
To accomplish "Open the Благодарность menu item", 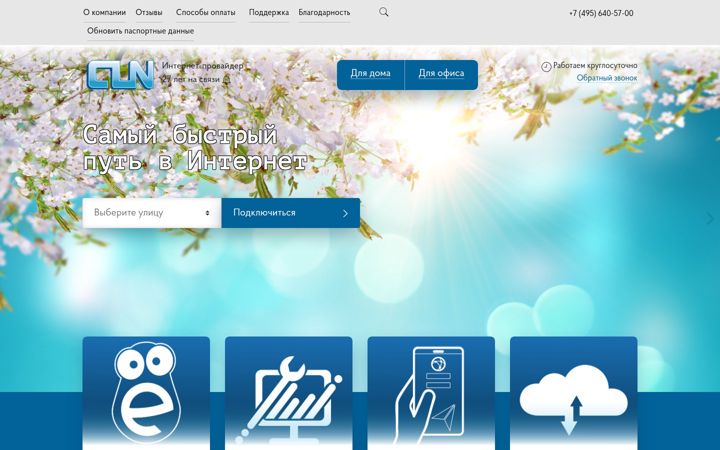I will click(324, 12).
